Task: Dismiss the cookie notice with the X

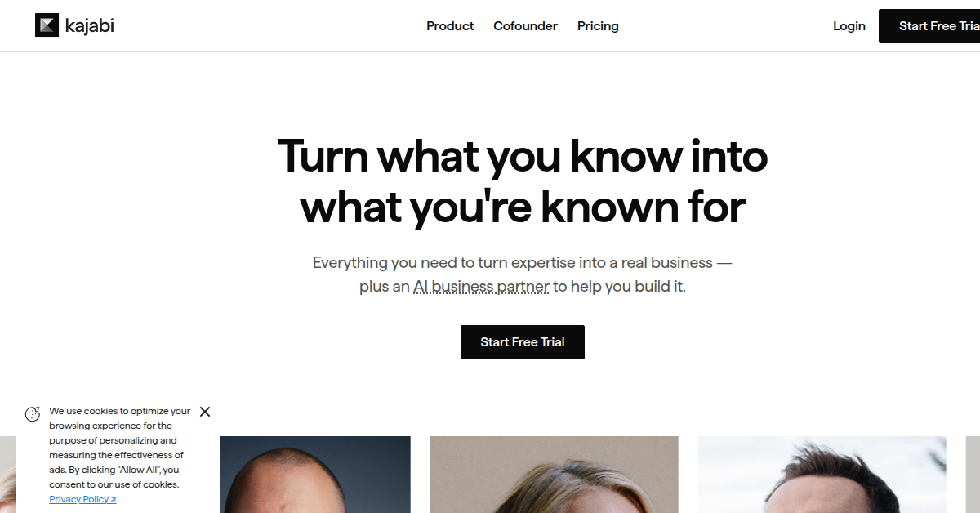Action: pos(205,412)
